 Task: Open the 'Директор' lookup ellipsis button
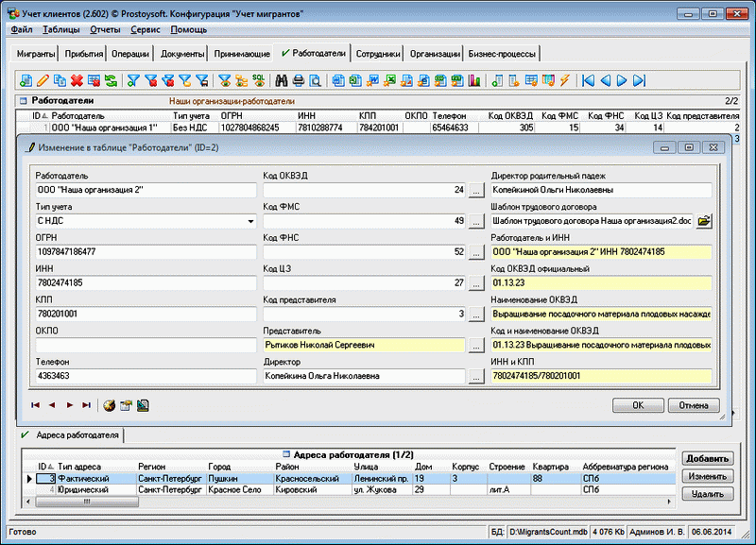476,376
